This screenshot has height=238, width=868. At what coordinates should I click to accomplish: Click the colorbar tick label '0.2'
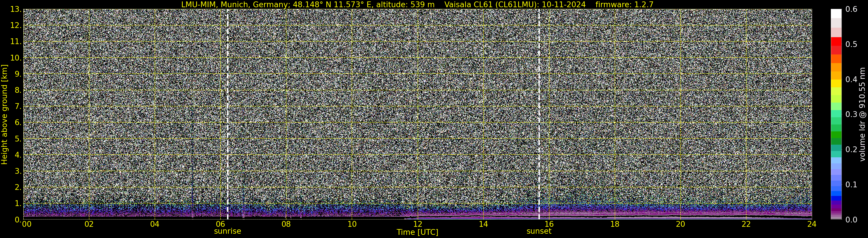tap(851, 150)
